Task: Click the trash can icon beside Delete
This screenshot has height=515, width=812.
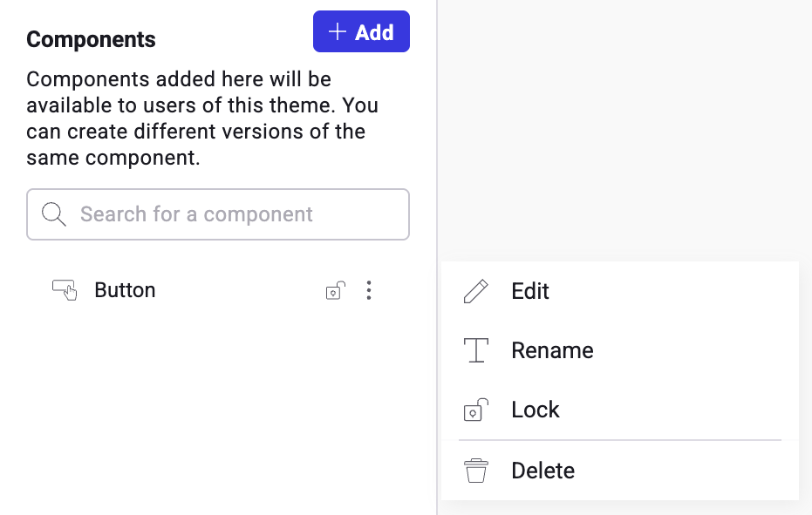Action: point(475,471)
